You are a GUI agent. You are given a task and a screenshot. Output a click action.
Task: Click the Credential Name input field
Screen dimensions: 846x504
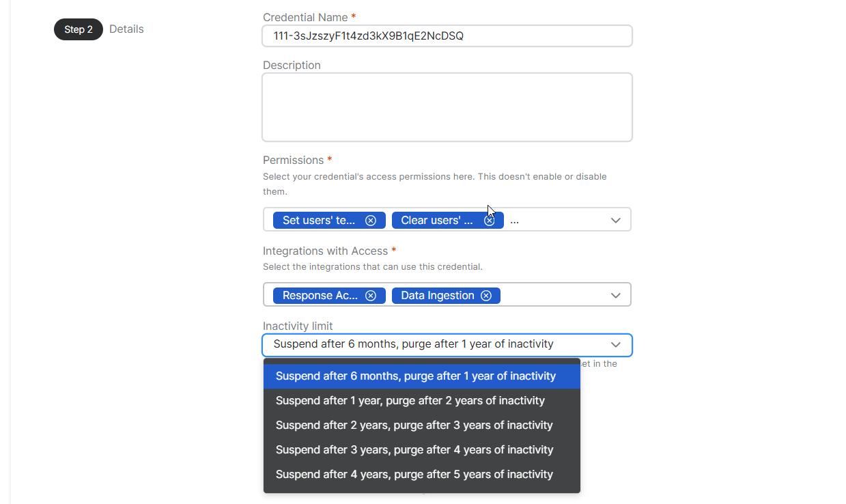pos(447,36)
